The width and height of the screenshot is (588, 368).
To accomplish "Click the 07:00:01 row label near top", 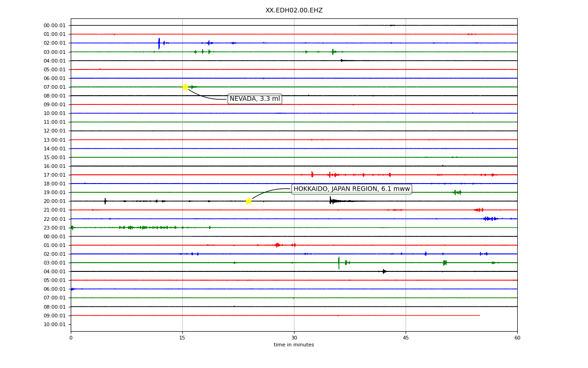I will 55,87.
